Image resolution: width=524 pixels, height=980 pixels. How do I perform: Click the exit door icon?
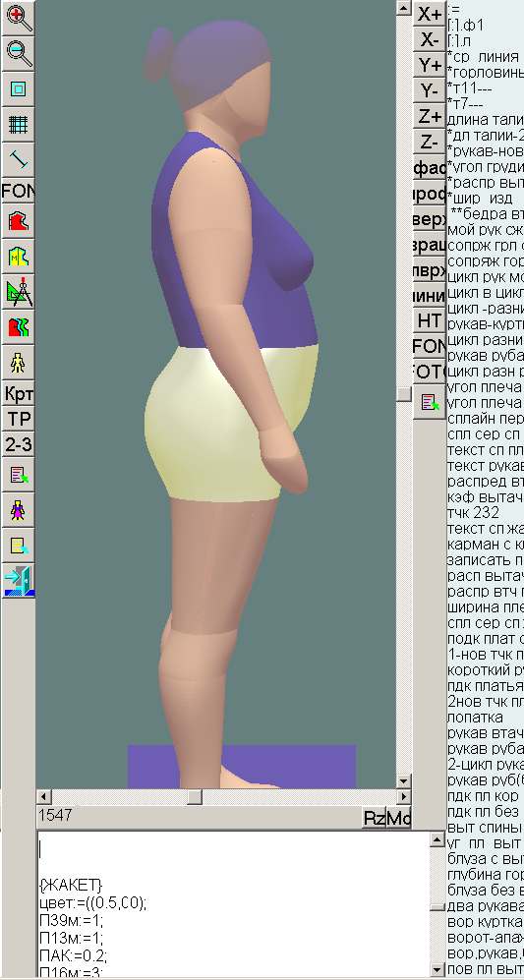coord(18,581)
